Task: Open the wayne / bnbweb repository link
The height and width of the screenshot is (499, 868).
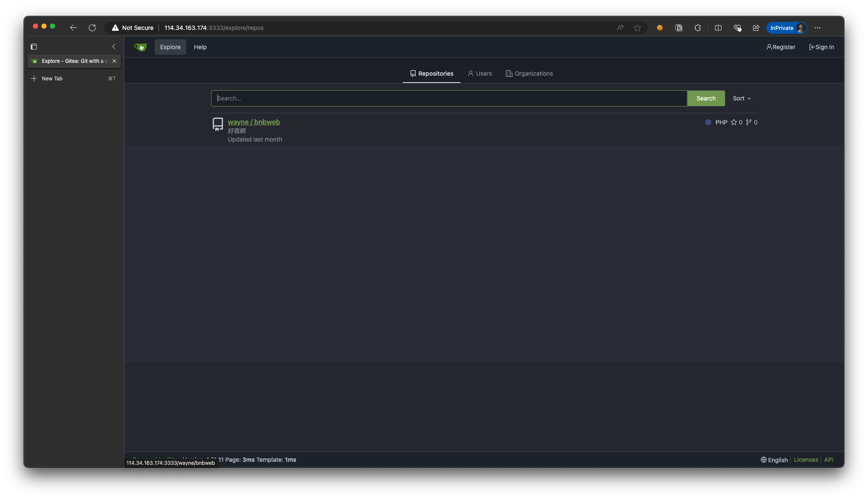Action: click(254, 122)
